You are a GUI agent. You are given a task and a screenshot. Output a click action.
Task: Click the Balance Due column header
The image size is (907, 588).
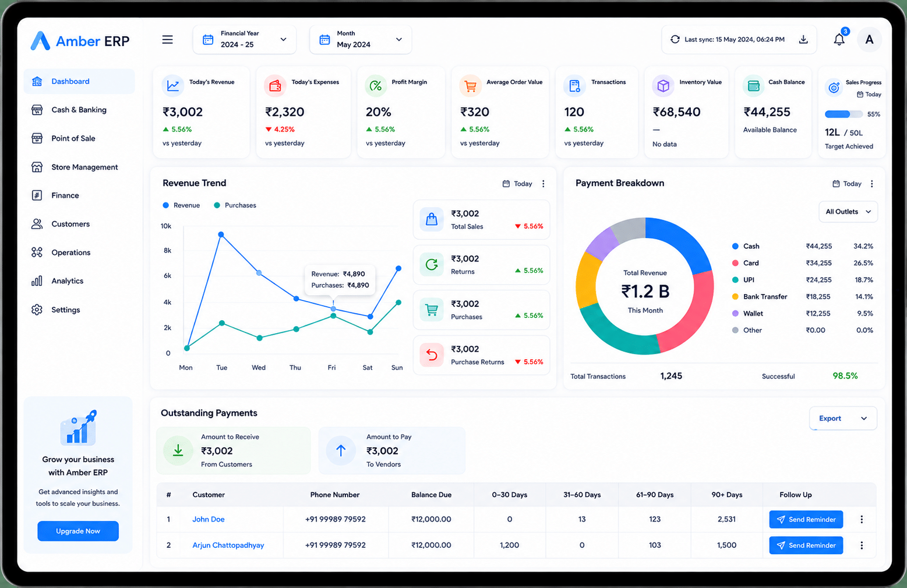click(x=432, y=495)
